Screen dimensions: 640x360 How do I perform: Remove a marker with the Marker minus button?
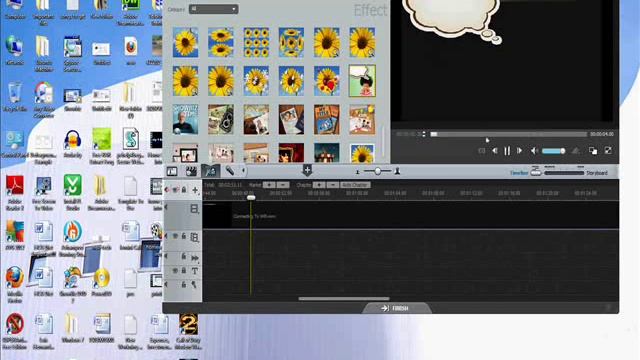[283, 185]
